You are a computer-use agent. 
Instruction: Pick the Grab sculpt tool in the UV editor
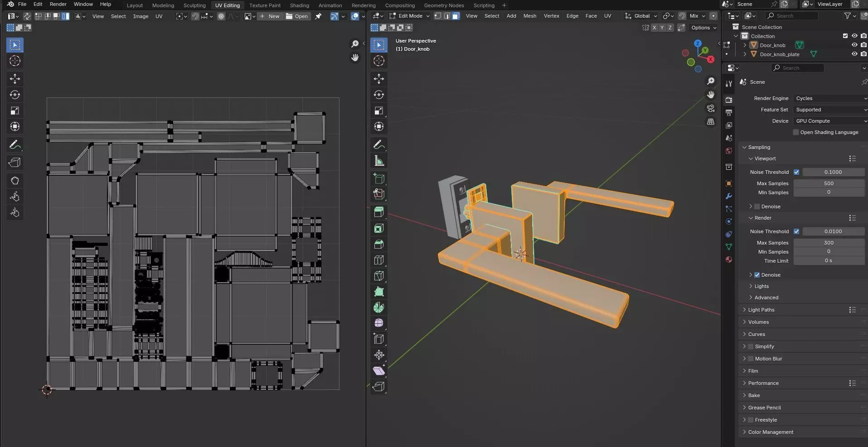pyautogui.click(x=15, y=181)
